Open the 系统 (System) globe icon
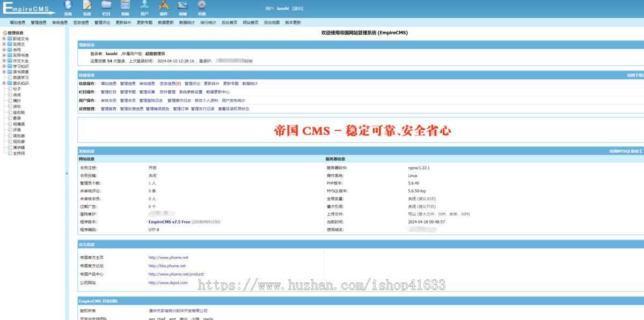The image size is (644, 320). pos(68,5)
